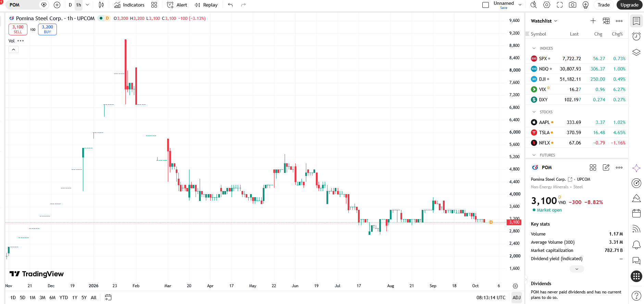Add a symbol to the watchlist

pyautogui.click(x=593, y=21)
